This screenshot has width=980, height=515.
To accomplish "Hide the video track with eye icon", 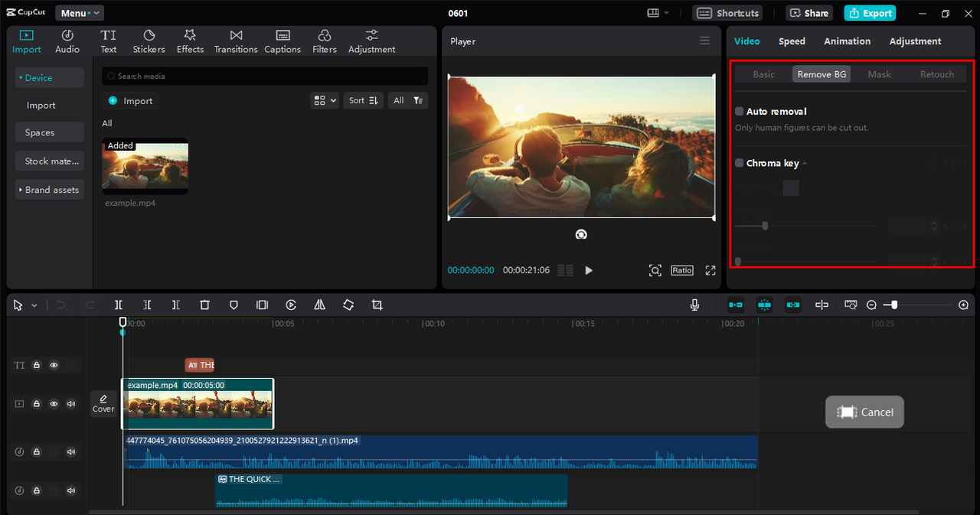I will click(x=54, y=403).
